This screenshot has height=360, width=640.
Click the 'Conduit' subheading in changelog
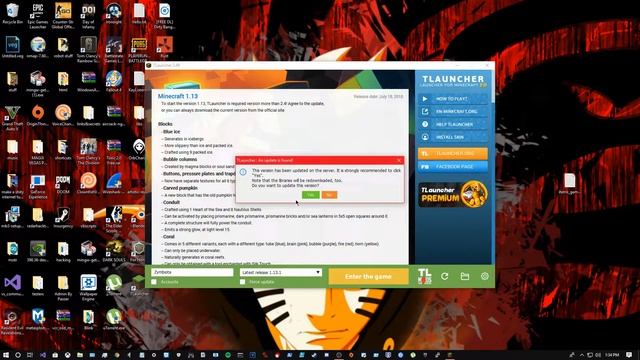coord(171,202)
